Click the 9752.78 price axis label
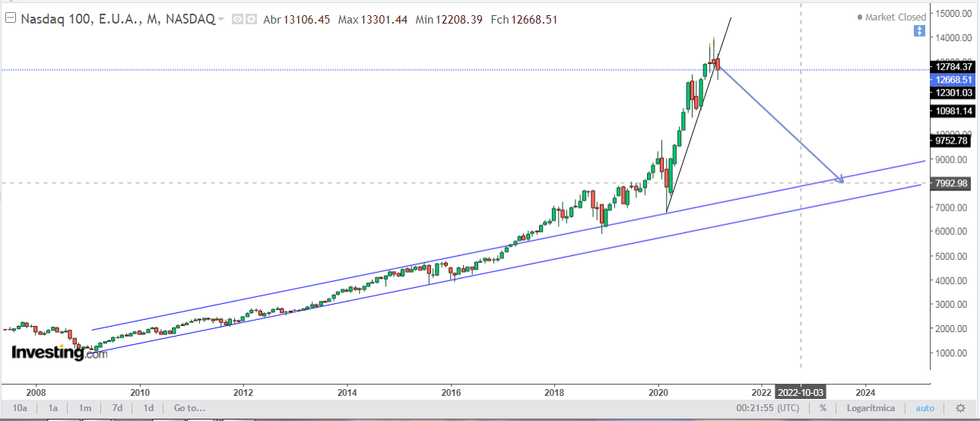This screenshot has width=980, height=421. (951, 141)
